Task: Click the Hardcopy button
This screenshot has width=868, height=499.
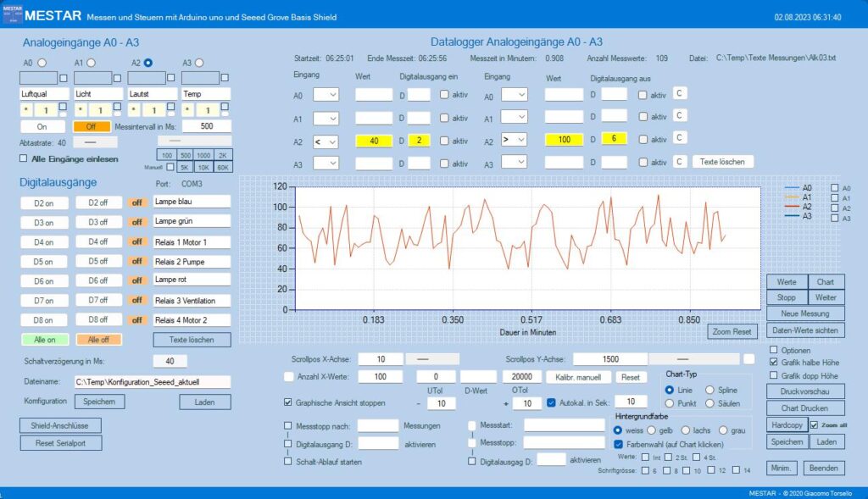Action: tap(787, 424)
